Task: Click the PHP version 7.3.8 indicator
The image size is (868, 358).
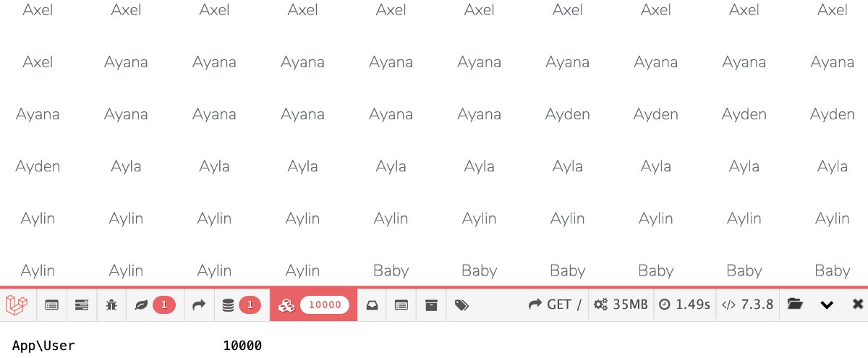Action: 748,305
